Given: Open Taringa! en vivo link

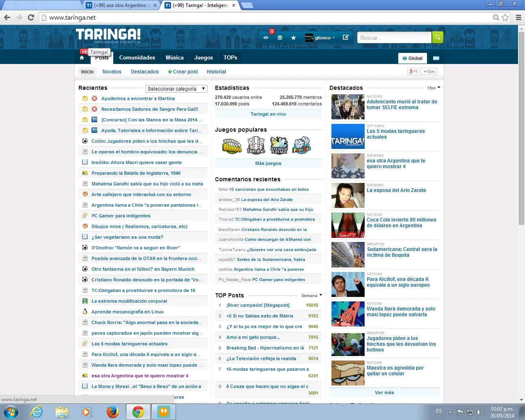Looking at the screenshot, I should (268, 114).
